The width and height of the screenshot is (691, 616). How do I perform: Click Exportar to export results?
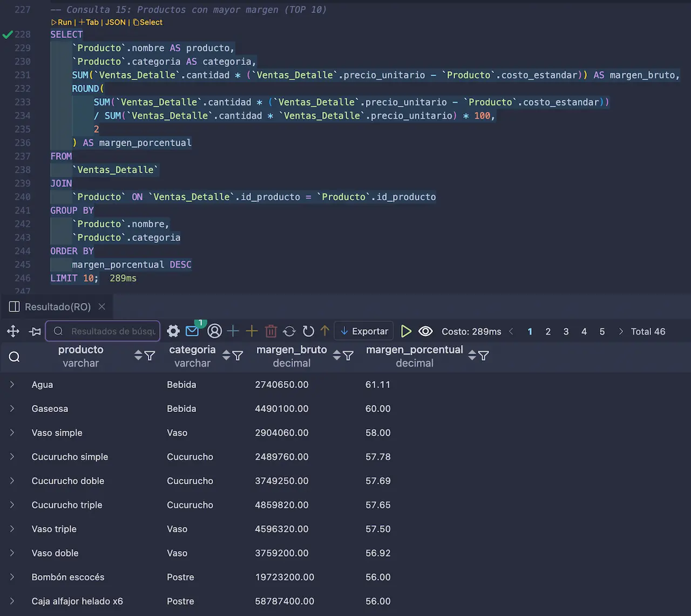pyautogui.click(x=364, y=331)
